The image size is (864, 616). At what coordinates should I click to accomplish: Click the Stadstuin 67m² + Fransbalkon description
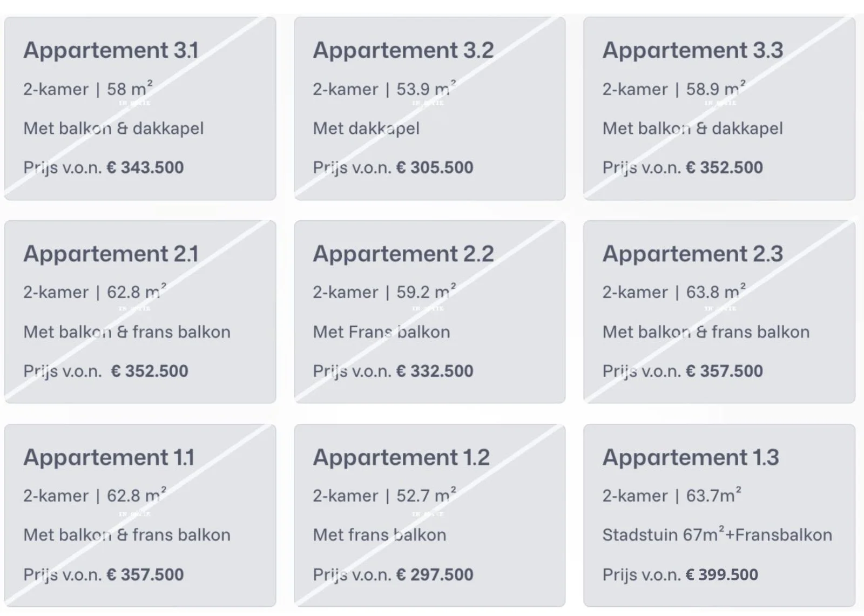(x=717, y=535)
